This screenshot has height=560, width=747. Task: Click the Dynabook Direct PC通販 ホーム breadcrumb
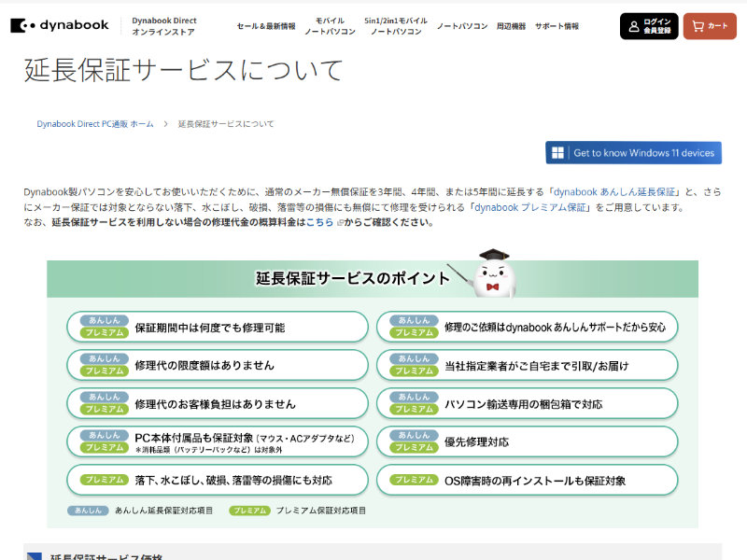[95, 124]
